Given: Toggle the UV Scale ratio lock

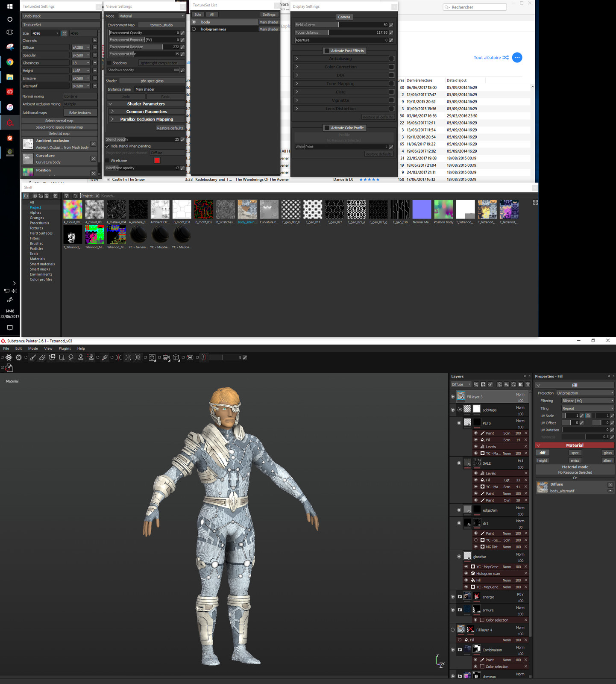Looking at the screenshot, I should 588,416.
